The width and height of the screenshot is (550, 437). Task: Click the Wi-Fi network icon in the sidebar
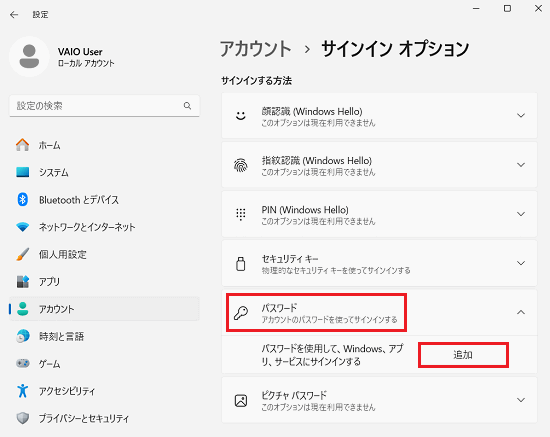pos(22,227)
